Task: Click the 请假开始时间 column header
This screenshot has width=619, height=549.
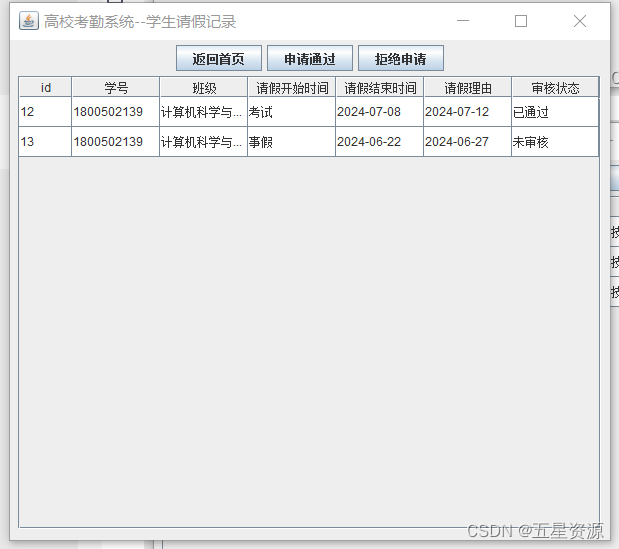Action: click(x=292, y=87)
